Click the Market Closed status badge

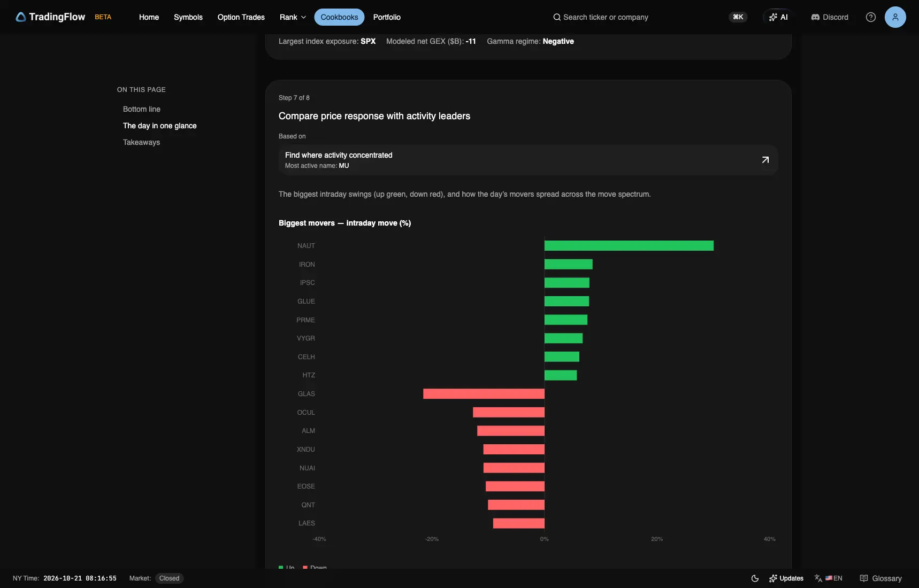tap(169, 578)
